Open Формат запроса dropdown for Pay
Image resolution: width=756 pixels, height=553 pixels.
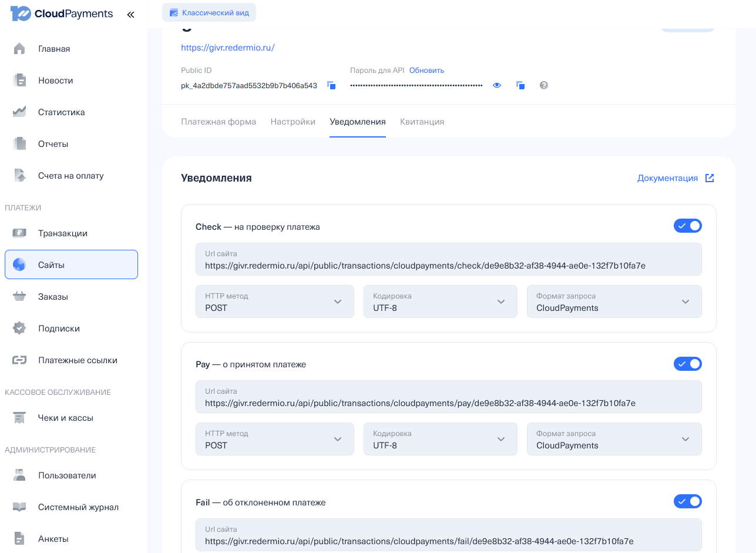[614, 439]
